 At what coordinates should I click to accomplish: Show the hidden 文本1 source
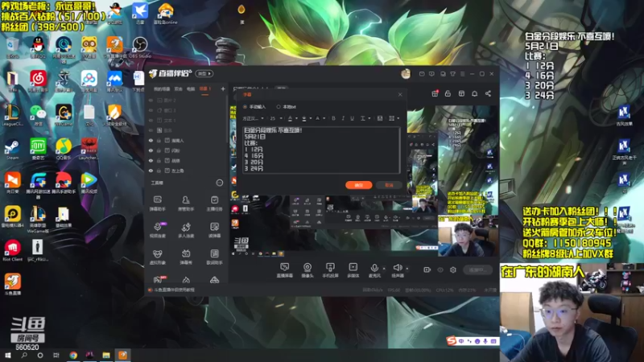point(151,120)
